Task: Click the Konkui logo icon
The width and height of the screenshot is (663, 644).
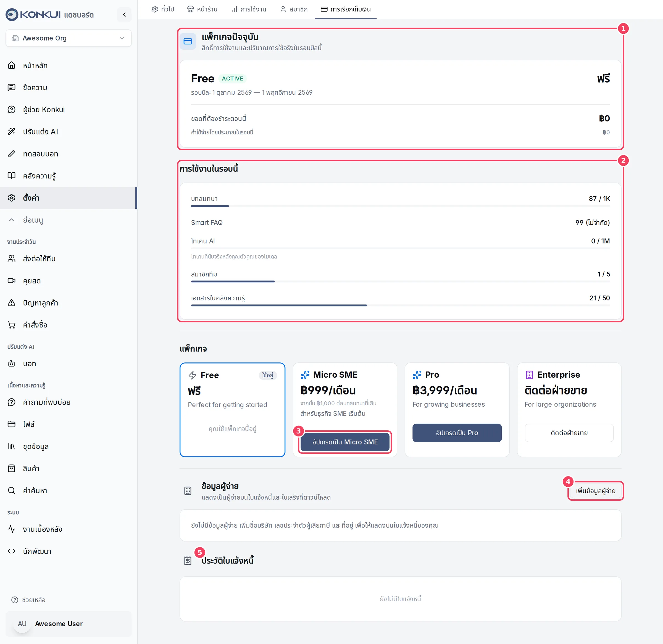Action: tap(12, 15)
